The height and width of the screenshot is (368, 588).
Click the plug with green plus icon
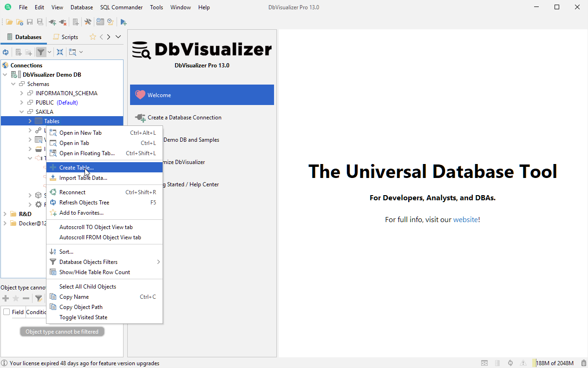tap(52, 22)
